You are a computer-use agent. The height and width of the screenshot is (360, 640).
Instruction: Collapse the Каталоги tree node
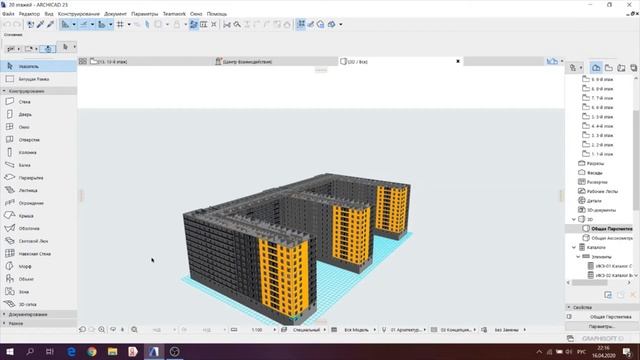[x=574, y=247]
